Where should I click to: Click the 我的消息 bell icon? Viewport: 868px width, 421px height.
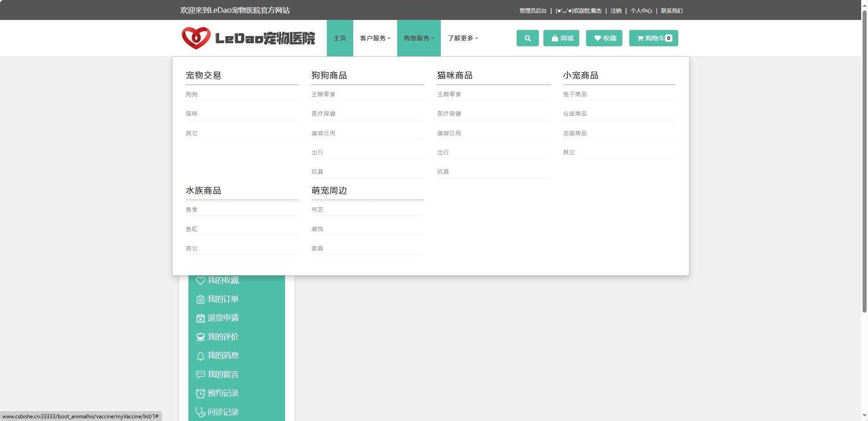point(201,355)
